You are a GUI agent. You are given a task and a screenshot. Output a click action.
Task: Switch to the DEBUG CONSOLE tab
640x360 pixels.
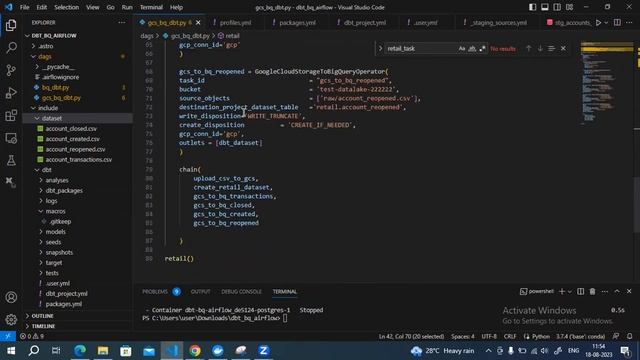(242, 291)
